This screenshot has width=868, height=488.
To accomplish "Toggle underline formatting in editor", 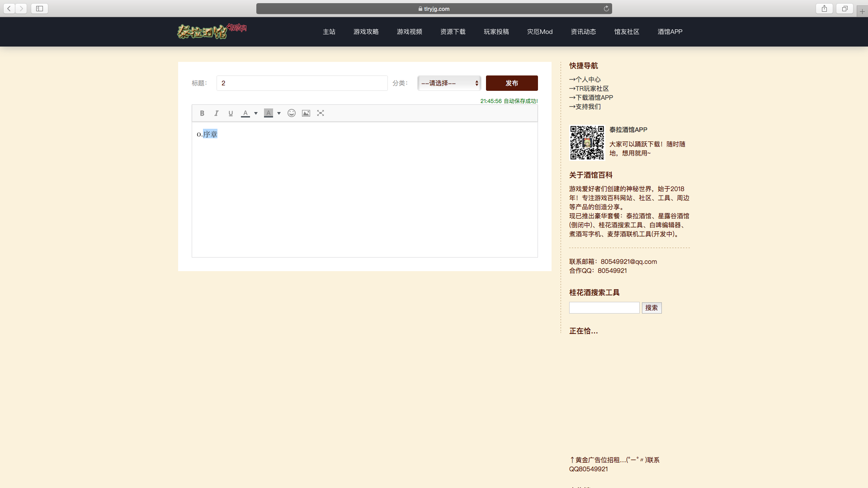I will pyautogui.click(x=231, y=113).
